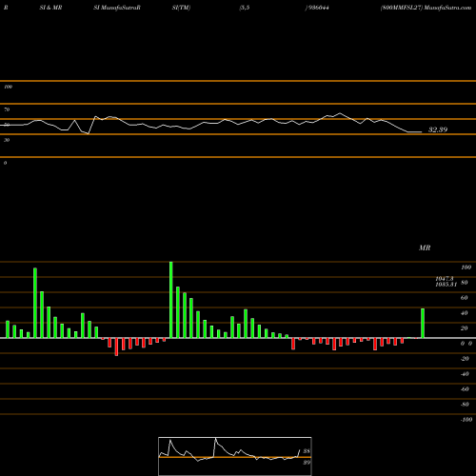Click the 40 label on MR axis
The height and width of the screenshot is (476, 476).
[465, 313]
